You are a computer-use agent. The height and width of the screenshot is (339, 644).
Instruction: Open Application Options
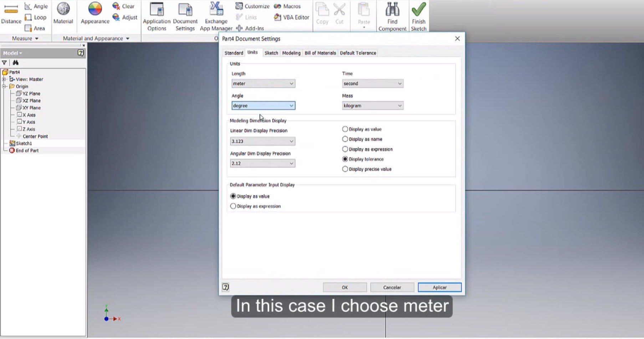tap(156, 16)
